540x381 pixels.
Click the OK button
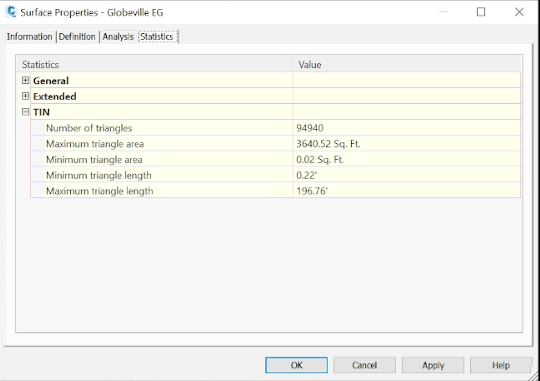(x=297, y=365)
